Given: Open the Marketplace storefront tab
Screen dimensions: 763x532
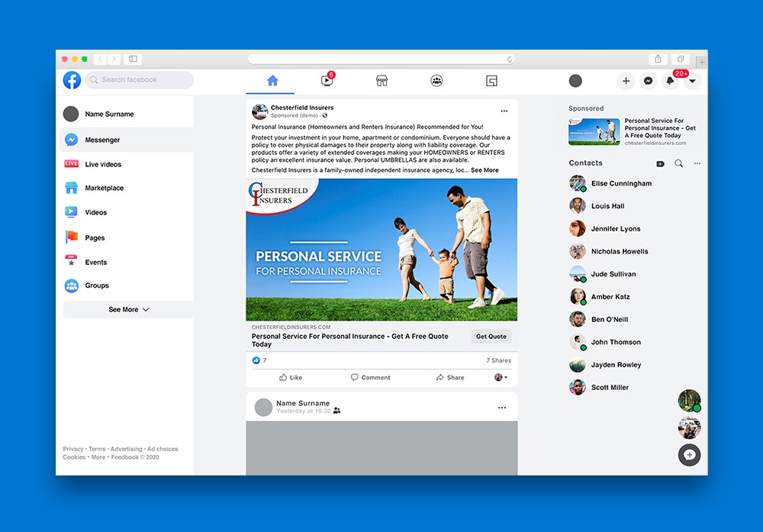Looking at the screenshot, I should coord(382,81).
